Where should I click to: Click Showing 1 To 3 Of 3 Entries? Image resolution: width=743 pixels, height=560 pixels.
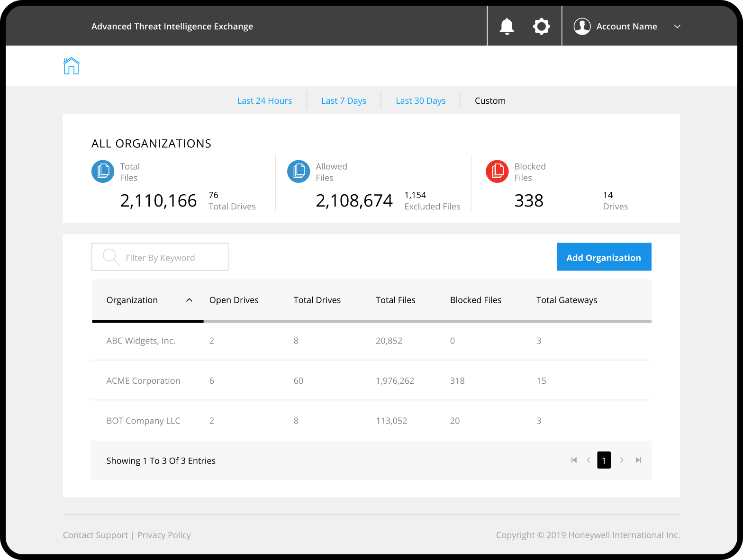pyautogui.click(x=161, y=461)
